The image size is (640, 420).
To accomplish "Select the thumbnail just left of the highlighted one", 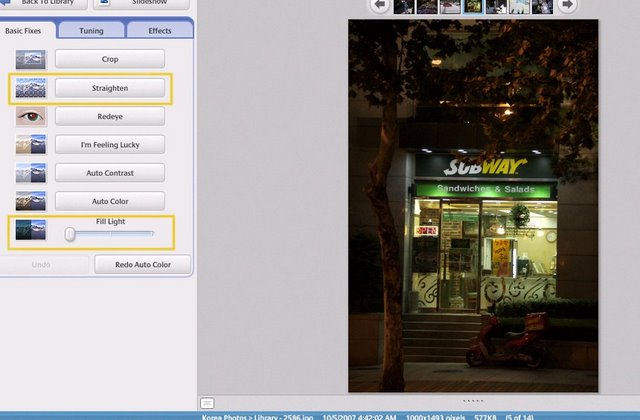I will [x=450, y=6].
